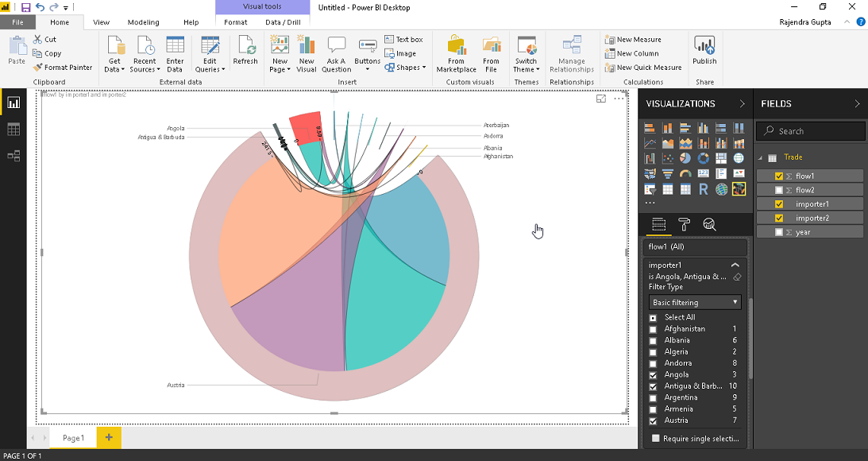Open the Relationships model view in sidebar
The width and height of the screenshot is (868, 461).
[14, 156]
